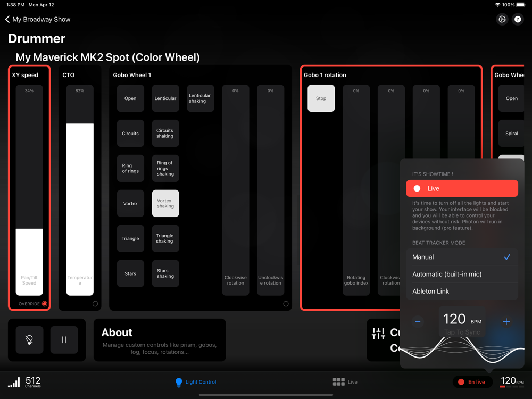Select the Ring of rings shaking gobo
Image resolution: width=532 pixels, height=399 pixels.
pos(165,168)
